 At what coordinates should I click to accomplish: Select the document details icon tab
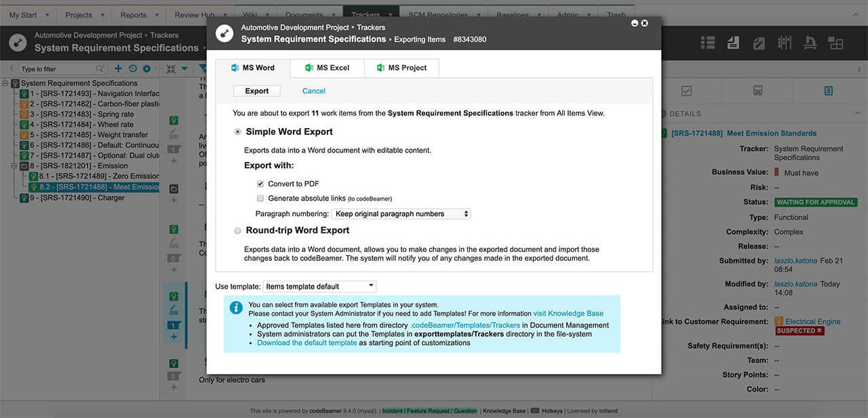828,90
